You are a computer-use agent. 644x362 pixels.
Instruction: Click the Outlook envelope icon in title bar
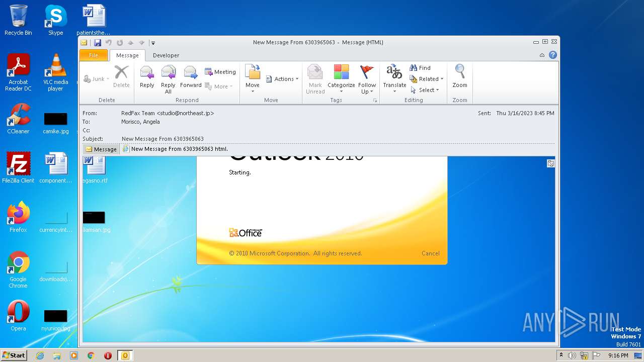(x=84, y=43)
